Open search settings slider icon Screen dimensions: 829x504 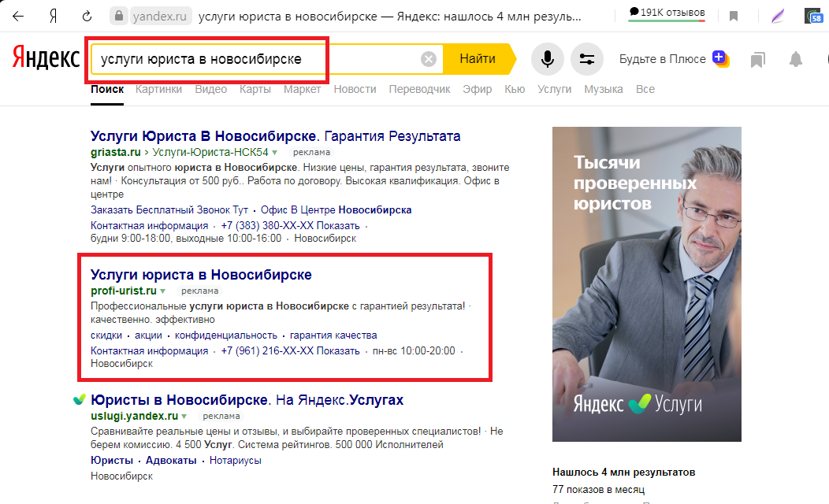coord(587,58)
